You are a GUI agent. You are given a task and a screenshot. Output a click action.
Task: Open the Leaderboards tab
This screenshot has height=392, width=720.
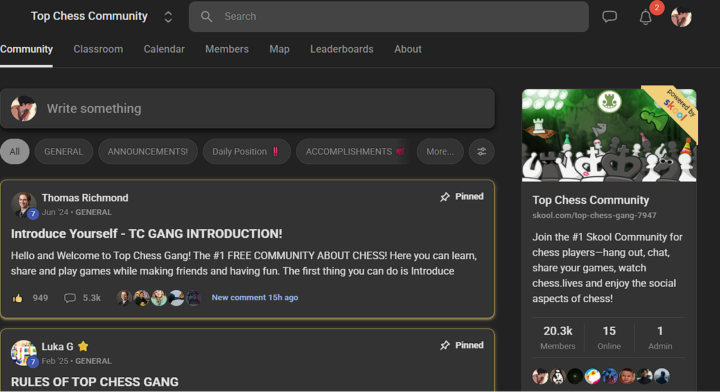[x=342, y=49]
